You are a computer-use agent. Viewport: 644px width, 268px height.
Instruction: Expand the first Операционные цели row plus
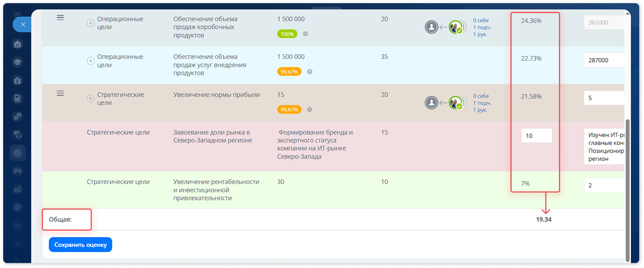pos(91,23)
